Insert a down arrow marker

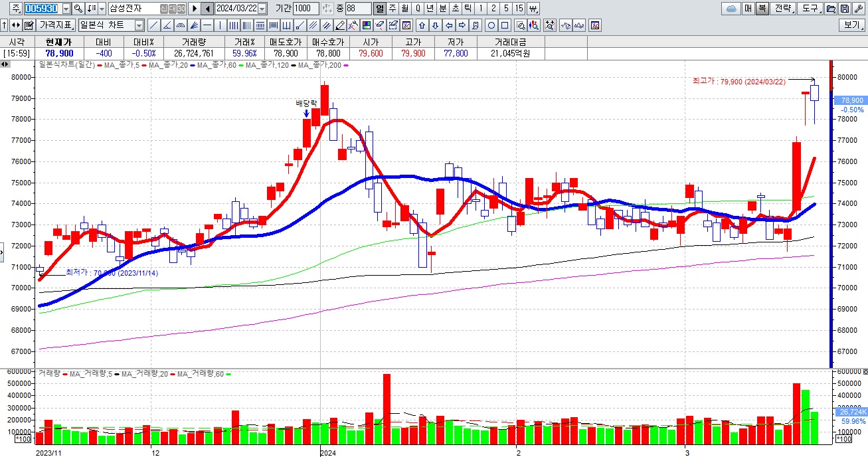point(435,25)
